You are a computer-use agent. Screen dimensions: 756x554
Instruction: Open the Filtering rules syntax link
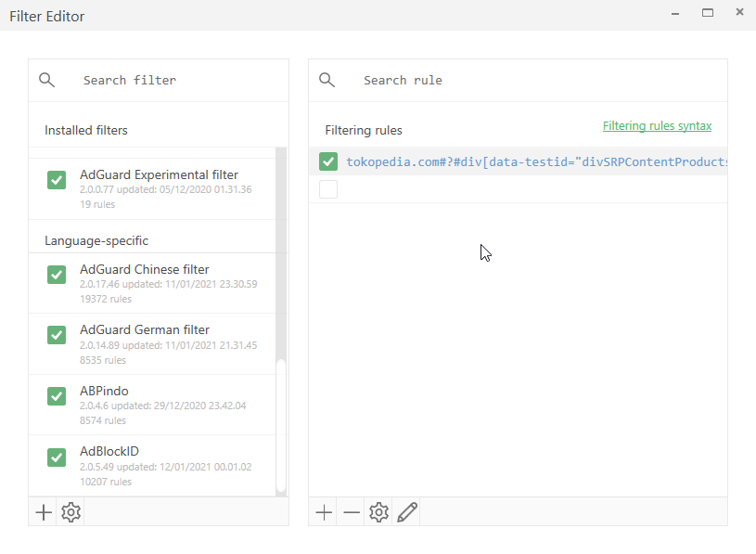658,125
